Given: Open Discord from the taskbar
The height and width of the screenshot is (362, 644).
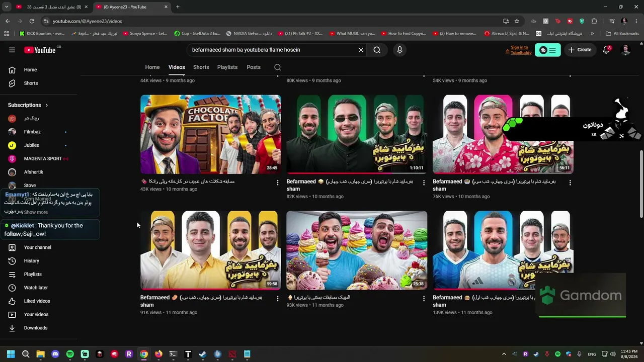Looking at the screenshot, I should coord(55,354).
